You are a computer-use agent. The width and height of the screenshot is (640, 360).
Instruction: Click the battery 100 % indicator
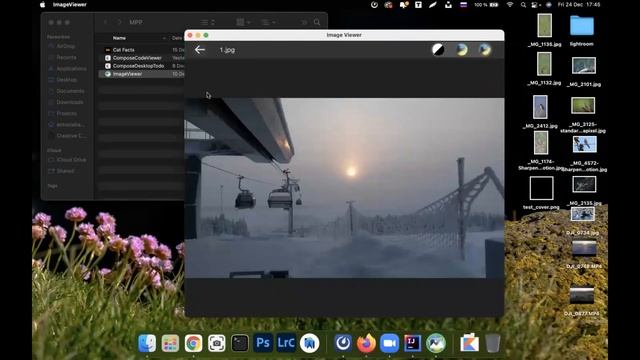(x=486, y=5)
